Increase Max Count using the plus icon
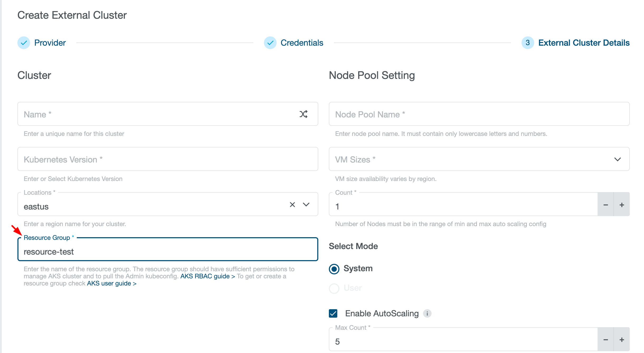Screen dimensions: 644x353 click(622, 340)
